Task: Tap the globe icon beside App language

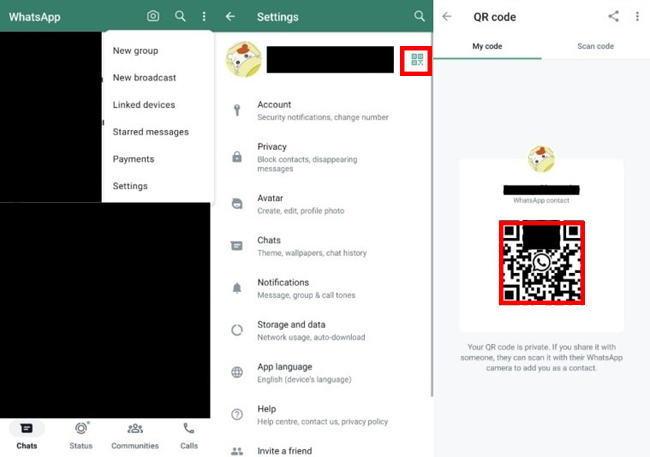Action: coord(237,372)
